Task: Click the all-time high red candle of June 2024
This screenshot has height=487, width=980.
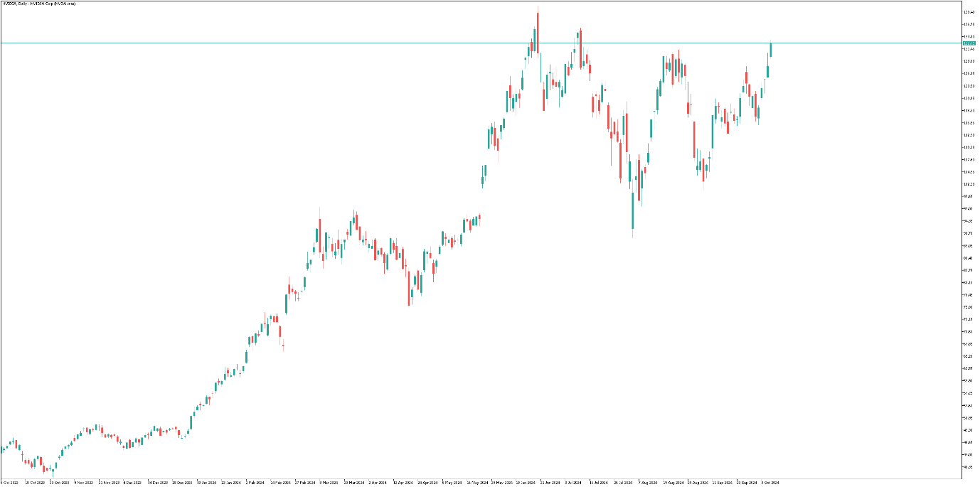Action: click(538, 33)
